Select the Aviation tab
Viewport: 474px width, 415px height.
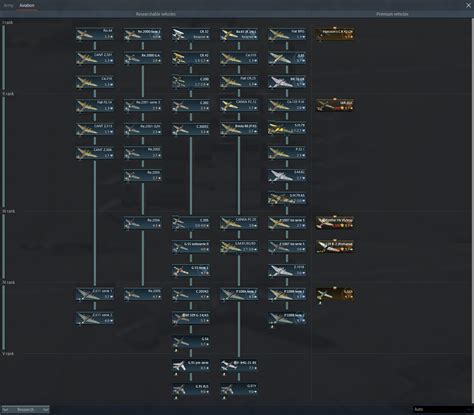pos(27,5)
